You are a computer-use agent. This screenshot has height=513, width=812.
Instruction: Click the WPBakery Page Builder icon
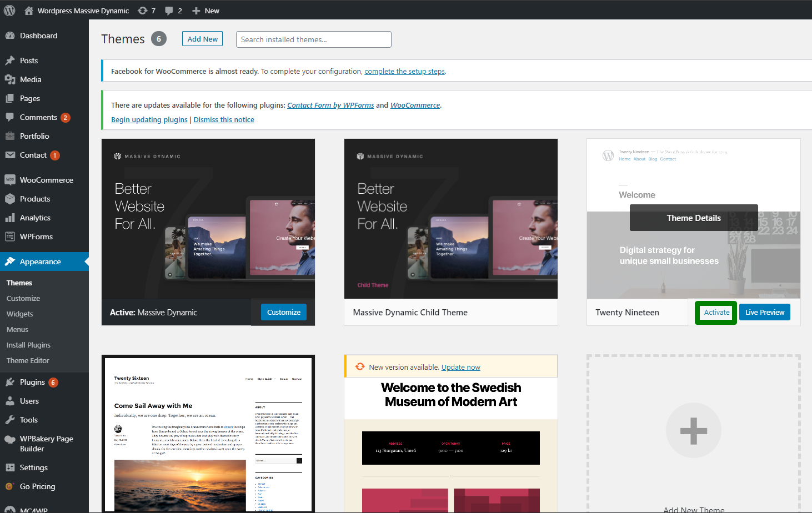pos(10,439)
